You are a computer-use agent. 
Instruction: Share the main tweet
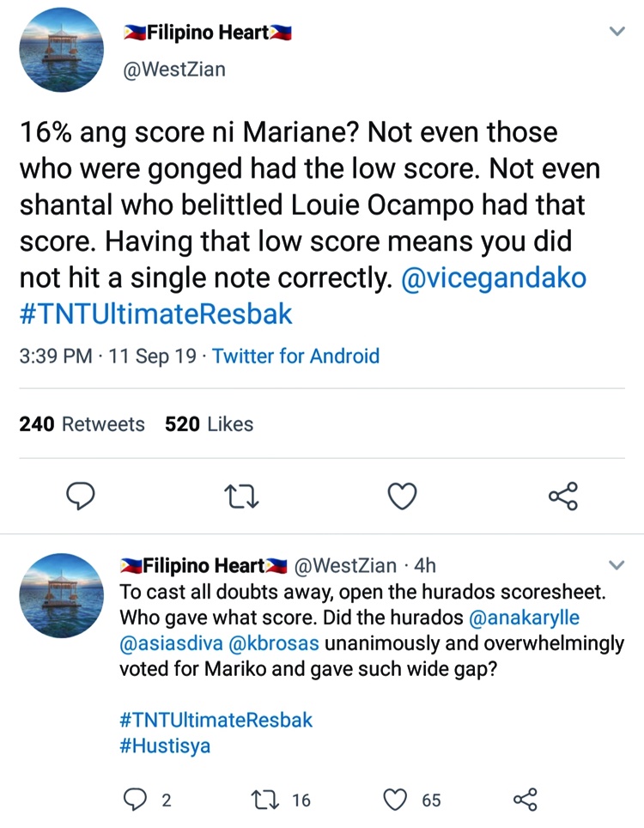point(562,496)
